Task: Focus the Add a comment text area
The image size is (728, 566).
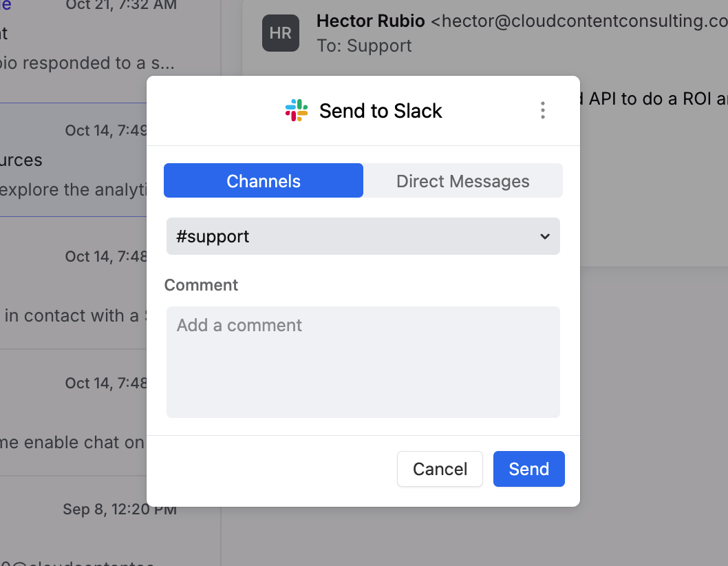Action: coord(363,361)
